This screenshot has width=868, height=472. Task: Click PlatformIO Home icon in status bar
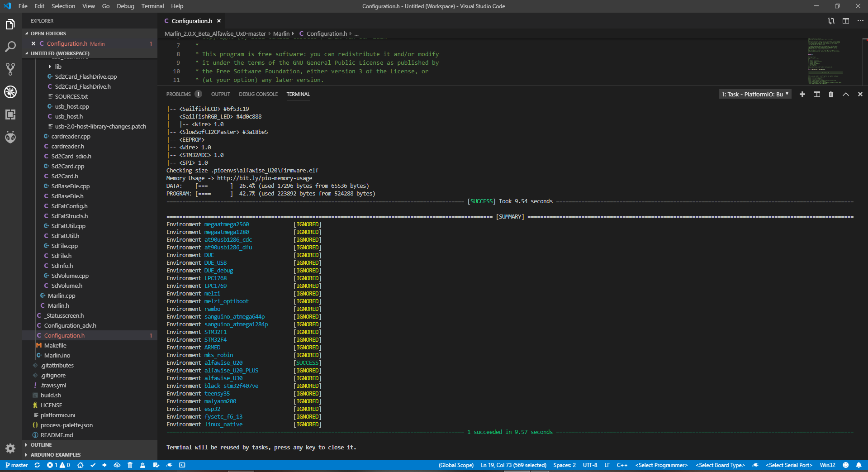[80, 465]
